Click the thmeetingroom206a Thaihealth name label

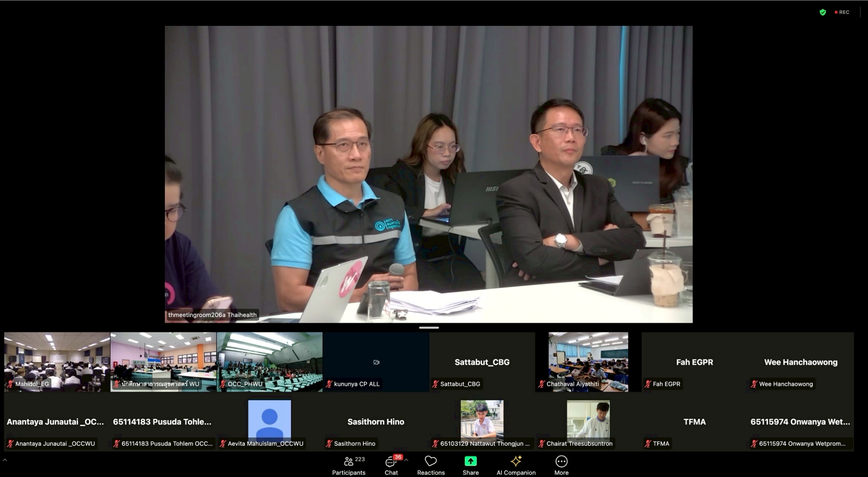tap(212, 315)
